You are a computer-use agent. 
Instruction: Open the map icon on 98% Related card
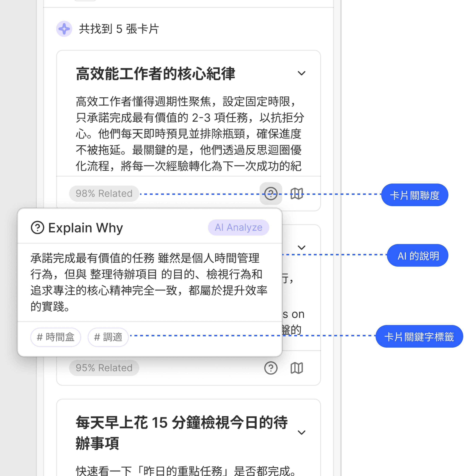(296, 193)
